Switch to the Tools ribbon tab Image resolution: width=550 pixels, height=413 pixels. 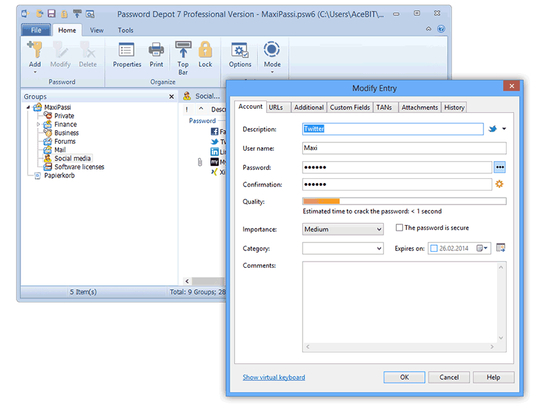coord(126,30)
